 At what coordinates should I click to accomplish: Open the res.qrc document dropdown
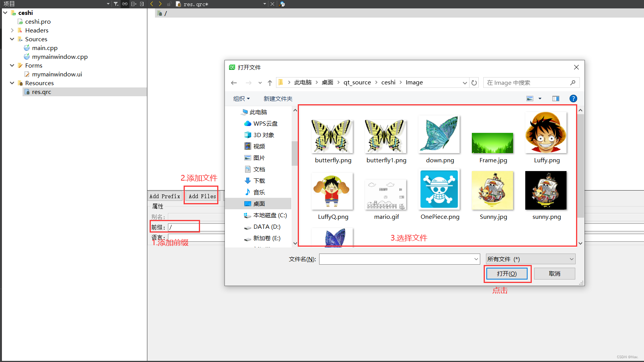(x=265, y=4)
